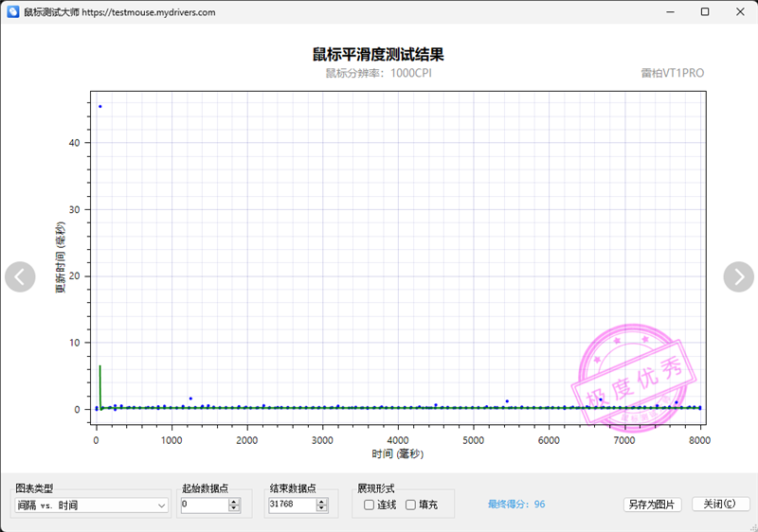Click the 鼠标平滑度测试结果 chart title
The width and height of the screenshot is (758, 532).
click(378, 54)
